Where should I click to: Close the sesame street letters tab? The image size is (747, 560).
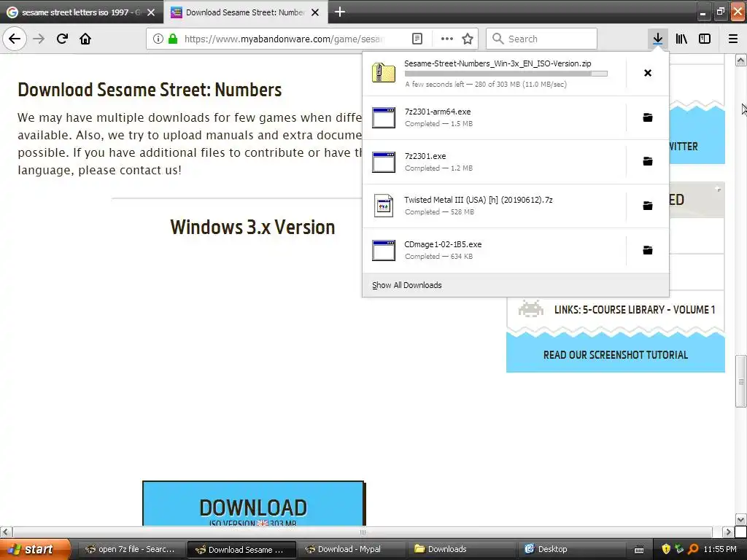pos(151,12)
